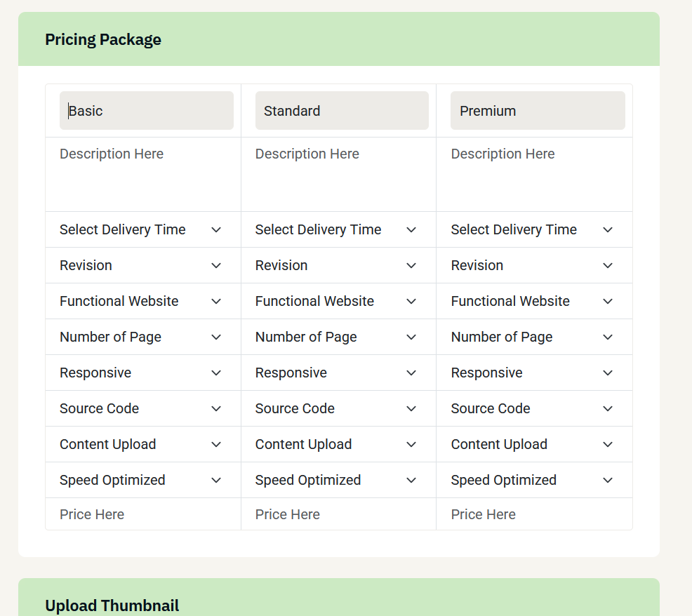Expand the Standard Revision dropdown

338,265
